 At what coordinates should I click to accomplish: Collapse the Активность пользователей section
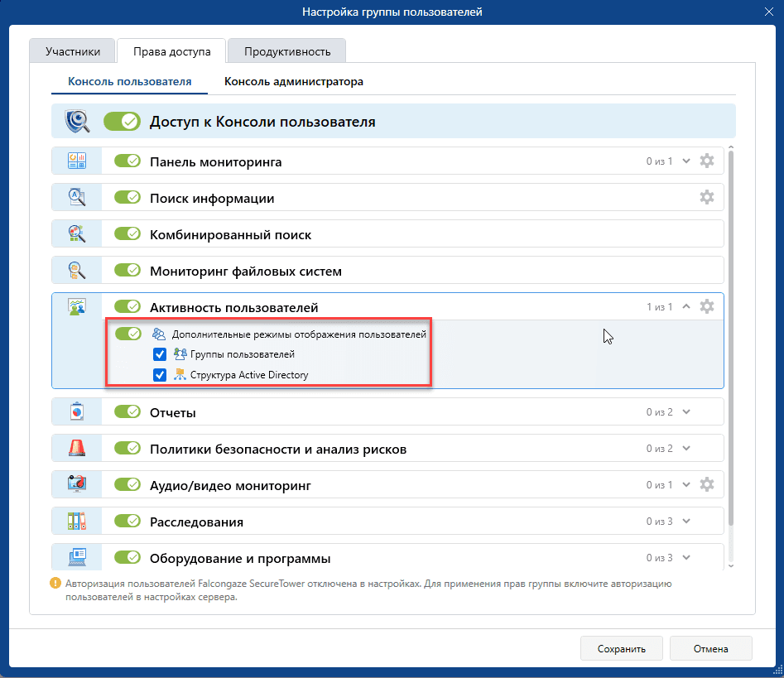[686, 306]
